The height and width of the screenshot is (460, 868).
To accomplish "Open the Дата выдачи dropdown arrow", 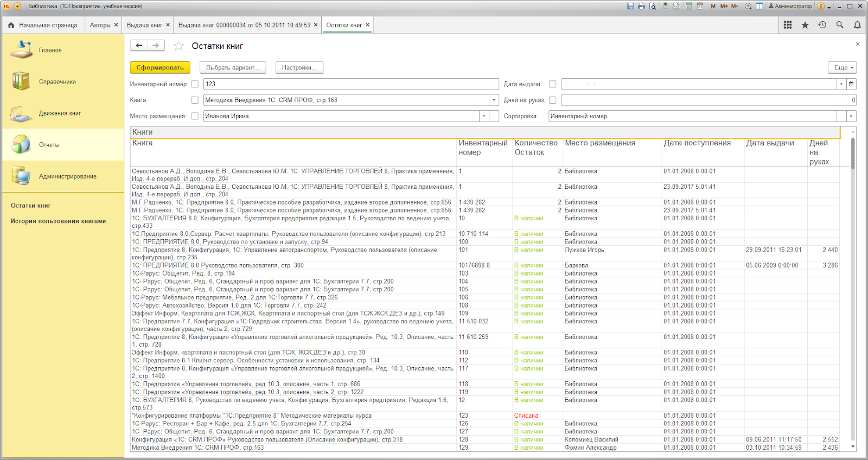I will [x=841, y=84].
